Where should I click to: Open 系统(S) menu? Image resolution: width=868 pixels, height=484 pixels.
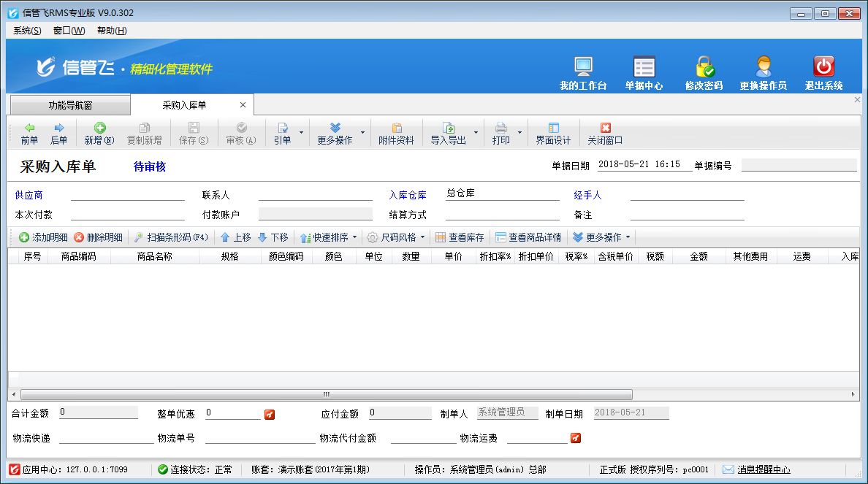(27, 31)
